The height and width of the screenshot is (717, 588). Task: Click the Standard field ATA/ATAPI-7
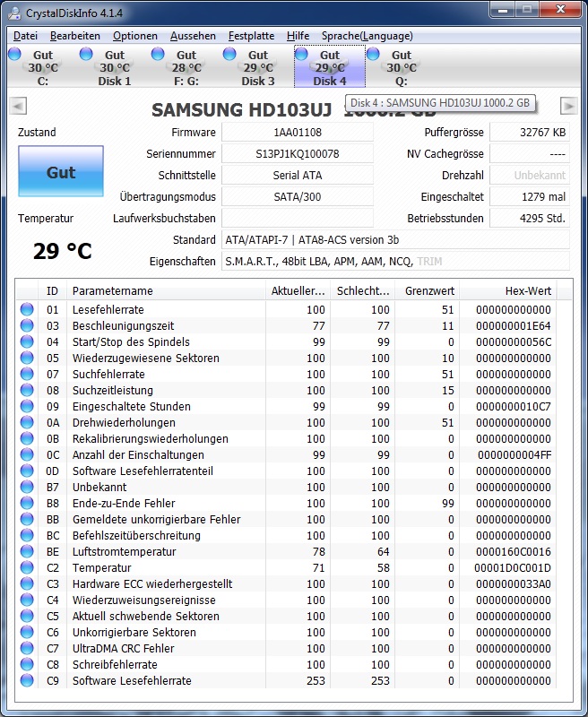click(396, 239)
